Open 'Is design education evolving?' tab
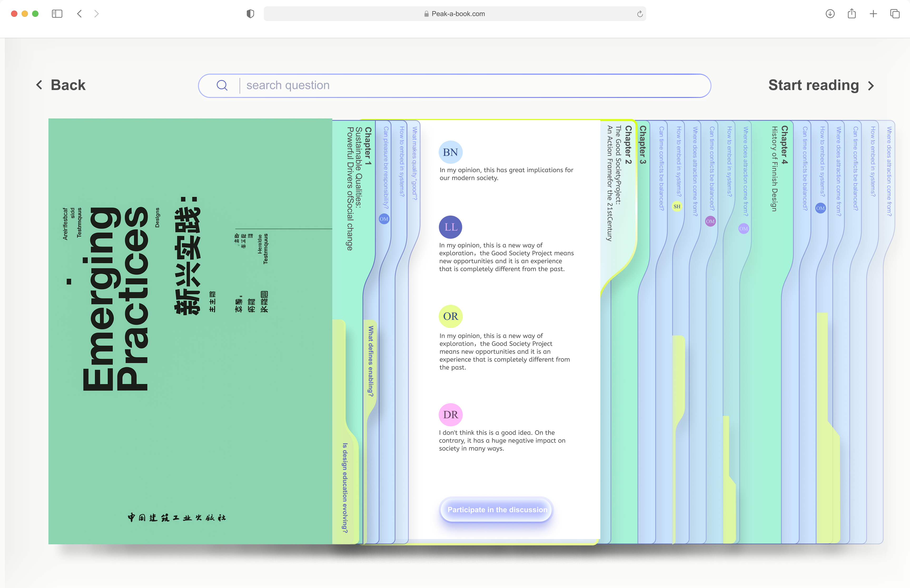 coord(345,488)
